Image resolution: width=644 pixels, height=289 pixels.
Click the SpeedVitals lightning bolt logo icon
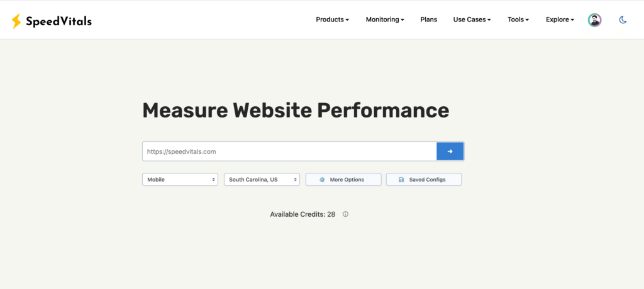coord(16,21)
